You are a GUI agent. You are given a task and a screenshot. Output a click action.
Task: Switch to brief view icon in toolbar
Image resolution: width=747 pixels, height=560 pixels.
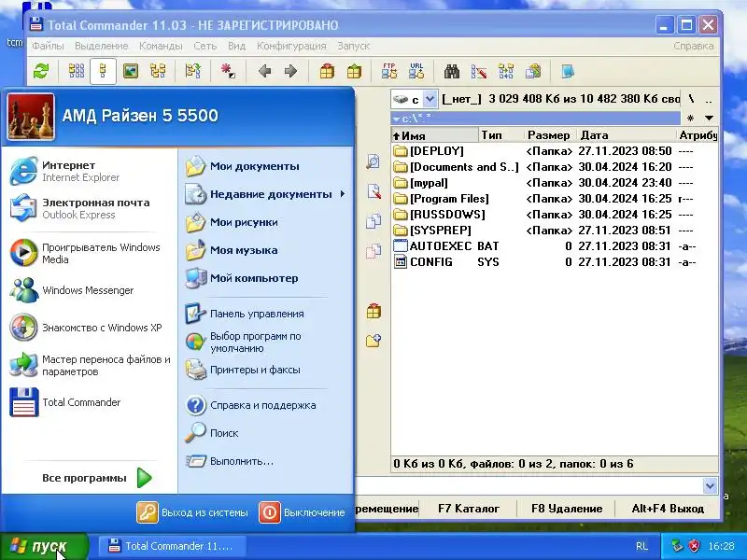coord(77,72)
